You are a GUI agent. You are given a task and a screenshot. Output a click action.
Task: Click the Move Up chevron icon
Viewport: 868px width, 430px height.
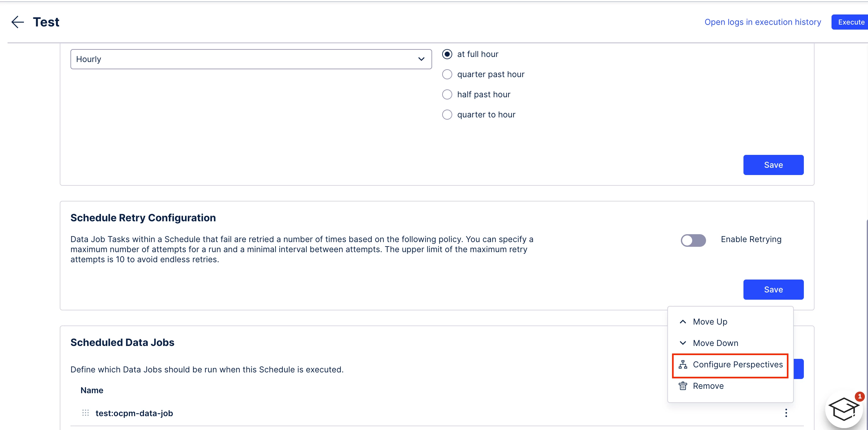click(683, 322)
